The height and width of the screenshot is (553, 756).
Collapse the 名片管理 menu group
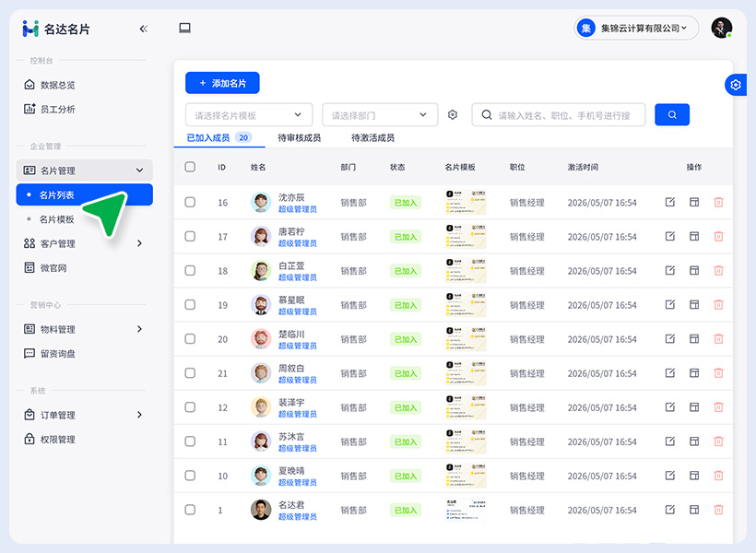point(85,171)
